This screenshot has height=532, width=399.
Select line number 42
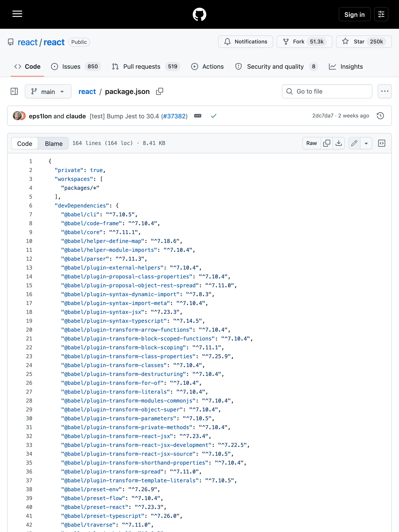tap(29, 525)
